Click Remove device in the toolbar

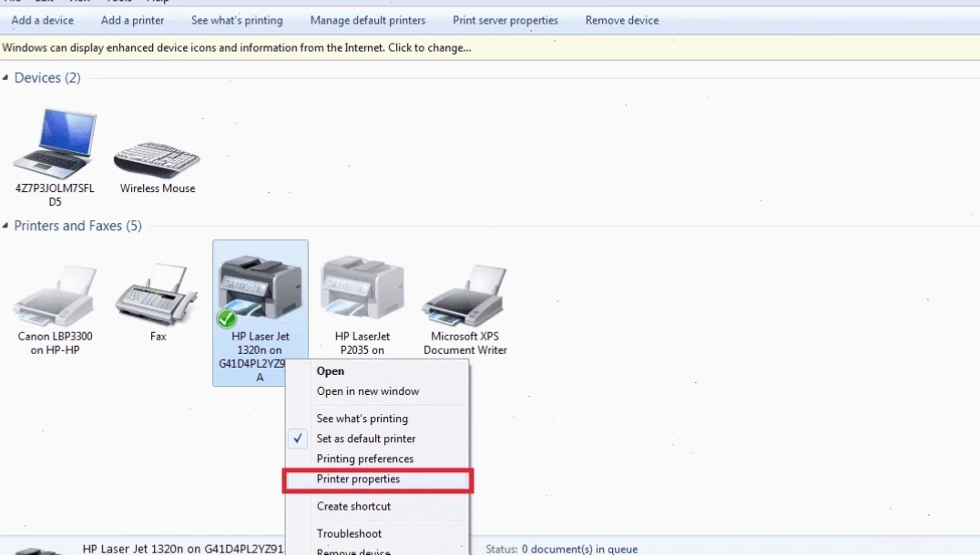coord(622,20)
